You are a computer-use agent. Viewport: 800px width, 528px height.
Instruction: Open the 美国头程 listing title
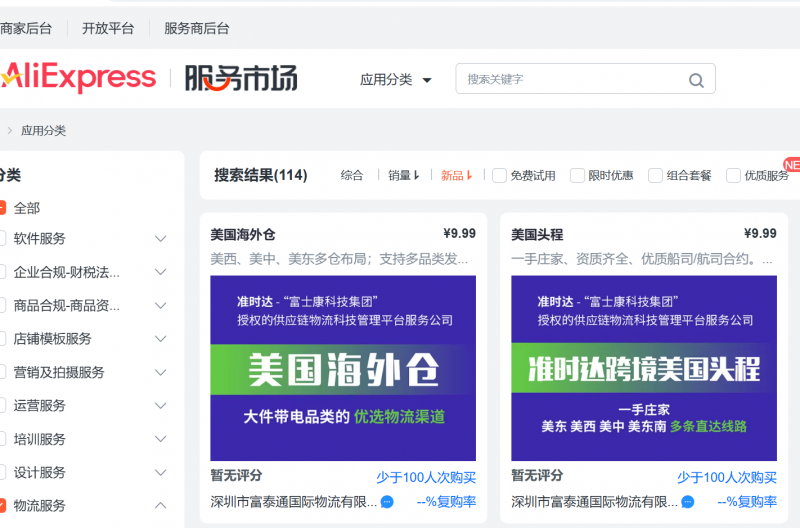(537, 235)
